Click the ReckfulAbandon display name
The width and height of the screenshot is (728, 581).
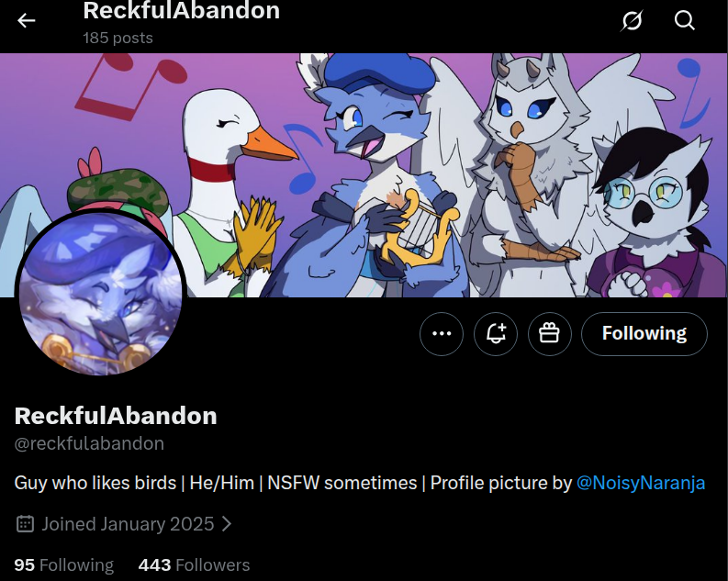pos(116,416)
